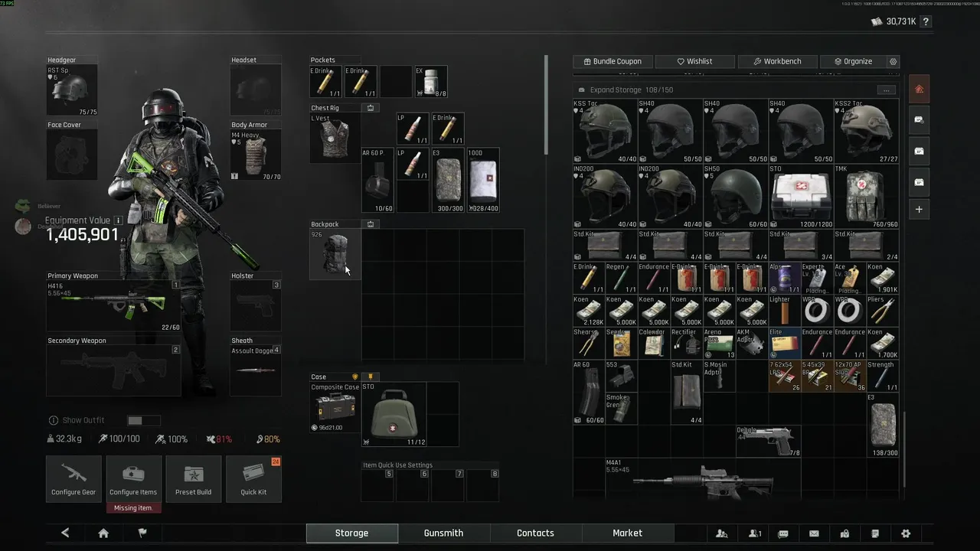Open the mail envelope icon
The image size is (980, 551).
[x=814, y=533]
